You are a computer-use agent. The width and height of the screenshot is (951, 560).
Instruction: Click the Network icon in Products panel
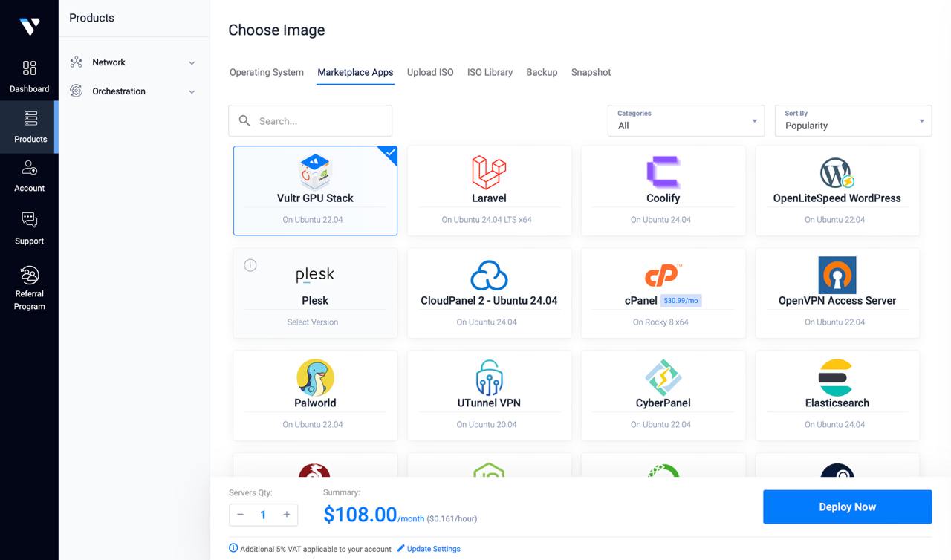tap(76, 62)
